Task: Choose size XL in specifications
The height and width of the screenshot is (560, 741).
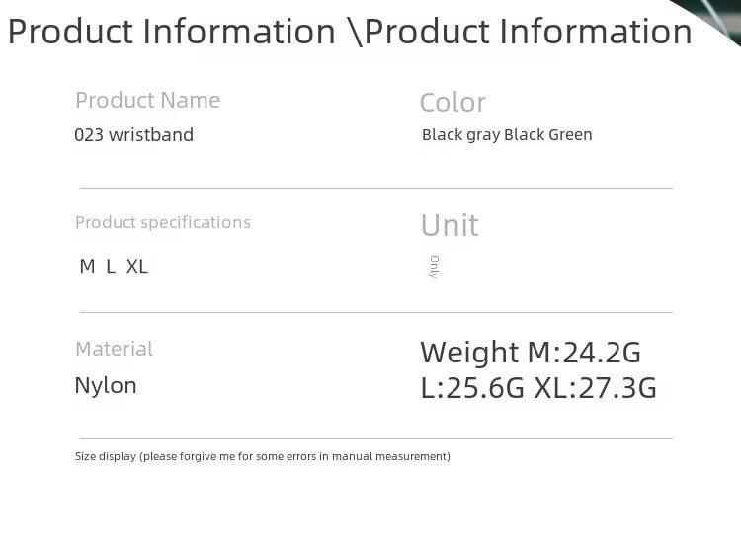Action: [137, 267]
